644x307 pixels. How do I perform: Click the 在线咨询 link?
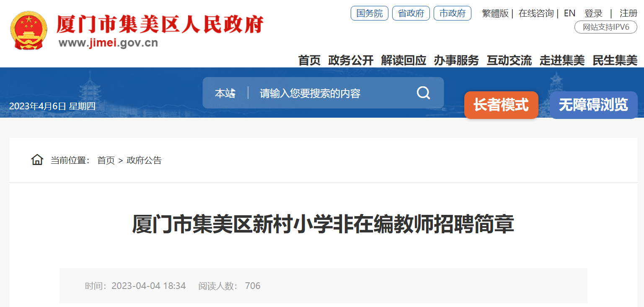tap(536, 13)
